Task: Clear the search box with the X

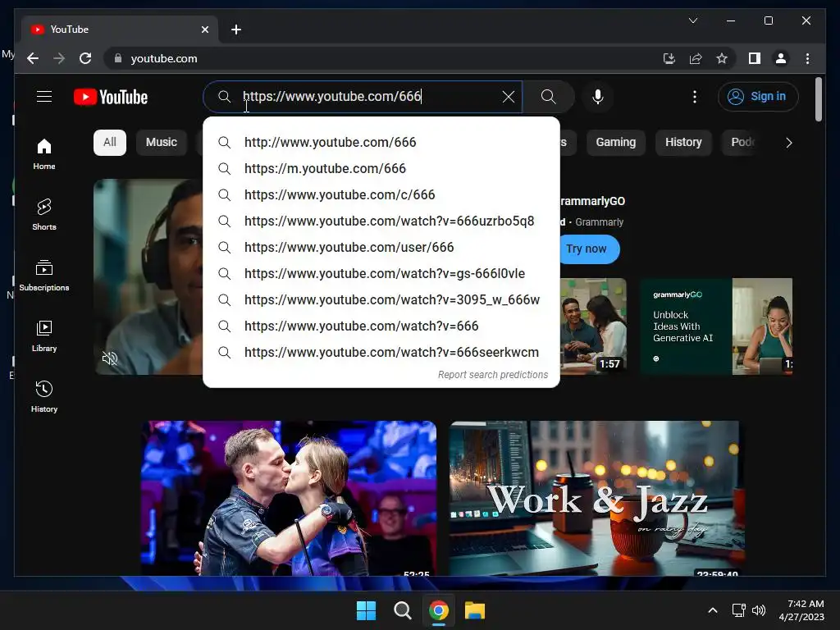Action: pos(508,97)
